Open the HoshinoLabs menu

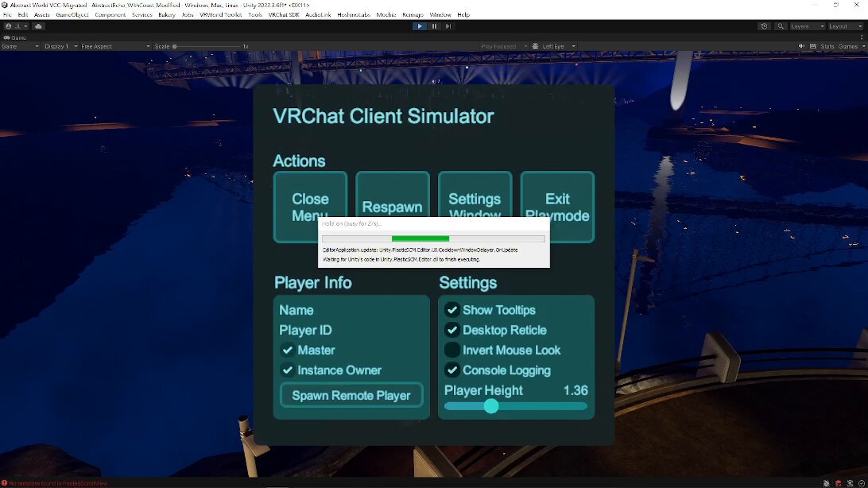click(x=354, y=15)
